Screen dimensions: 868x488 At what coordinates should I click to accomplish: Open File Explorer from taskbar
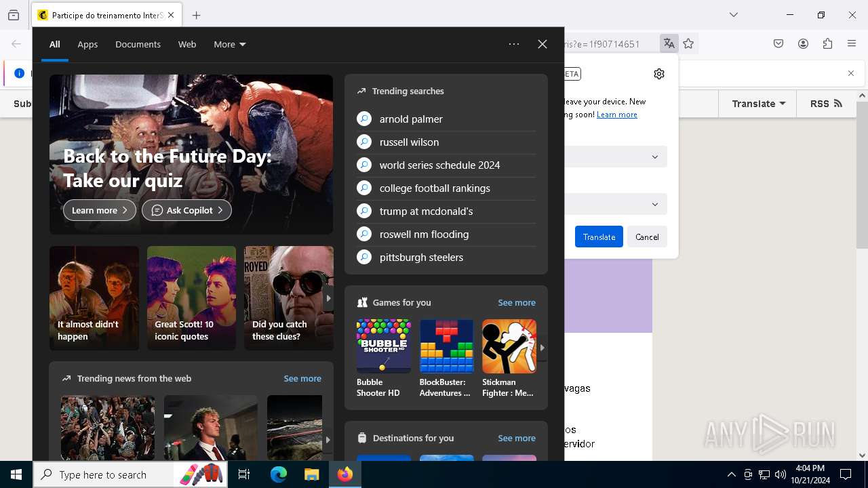click(311, 474)
